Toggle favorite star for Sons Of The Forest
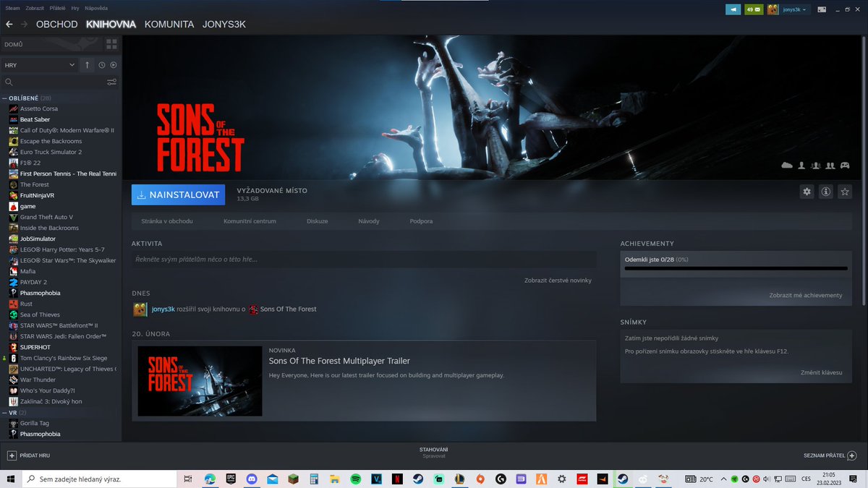This screenshot has width=868, height=488. pos(844,192)
